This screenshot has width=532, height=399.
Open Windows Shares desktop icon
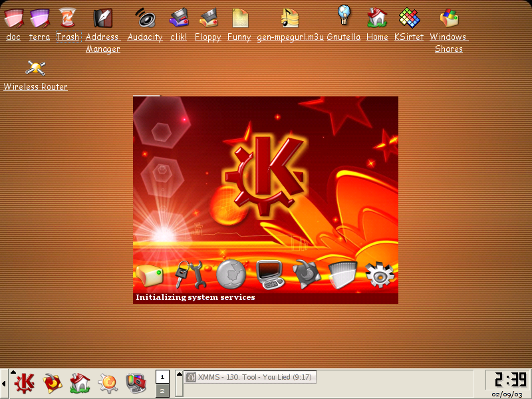coord(449,19)
